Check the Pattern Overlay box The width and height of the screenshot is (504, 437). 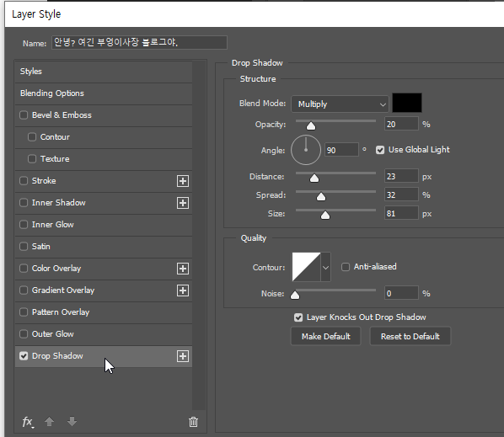point(24,312)
